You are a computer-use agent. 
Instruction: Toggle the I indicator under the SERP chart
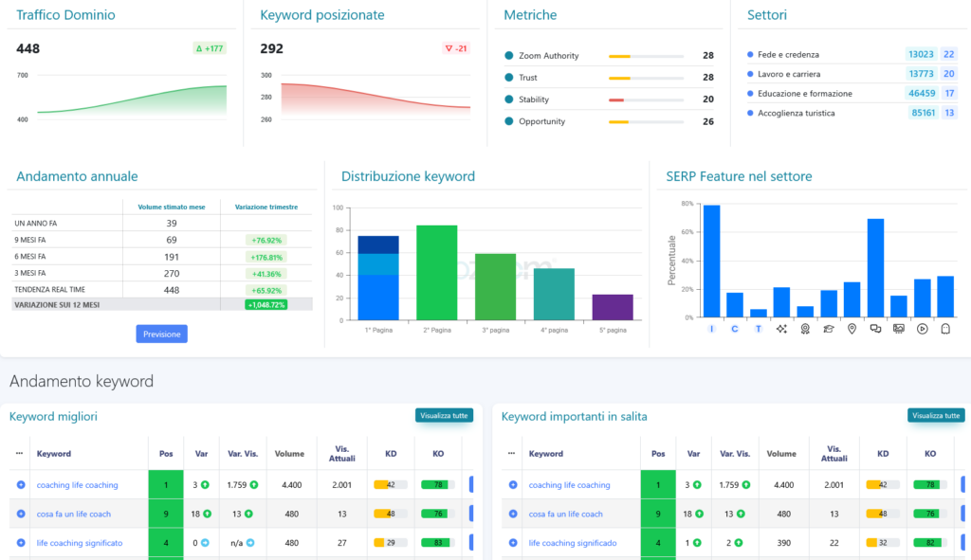click(x=711, y=329)
